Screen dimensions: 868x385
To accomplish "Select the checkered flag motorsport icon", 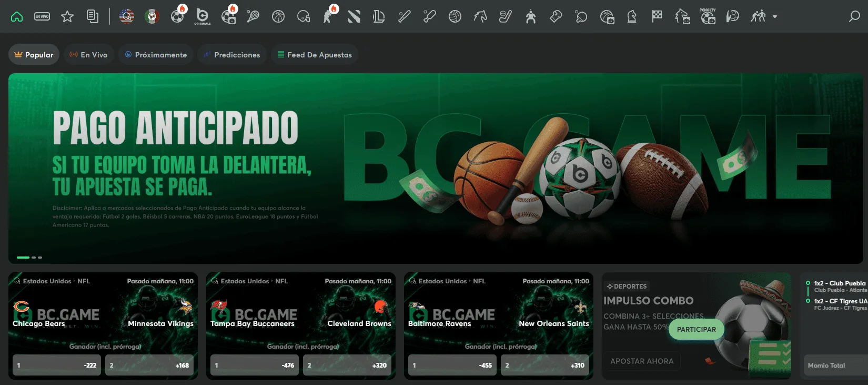I will (657, 17).
